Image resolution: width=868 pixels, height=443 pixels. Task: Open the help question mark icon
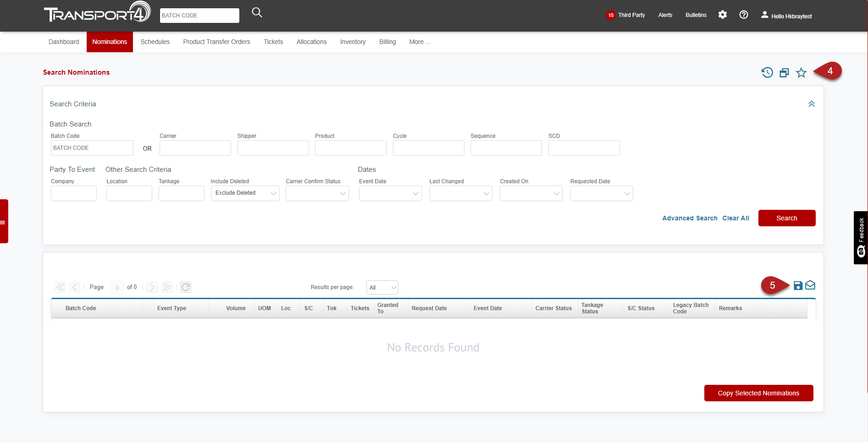744,15
